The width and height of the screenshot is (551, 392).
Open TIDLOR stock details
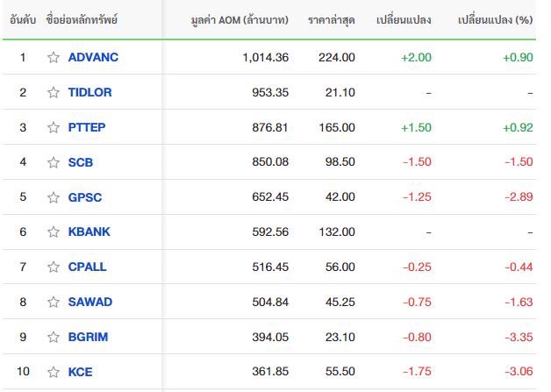click(90, 92)
